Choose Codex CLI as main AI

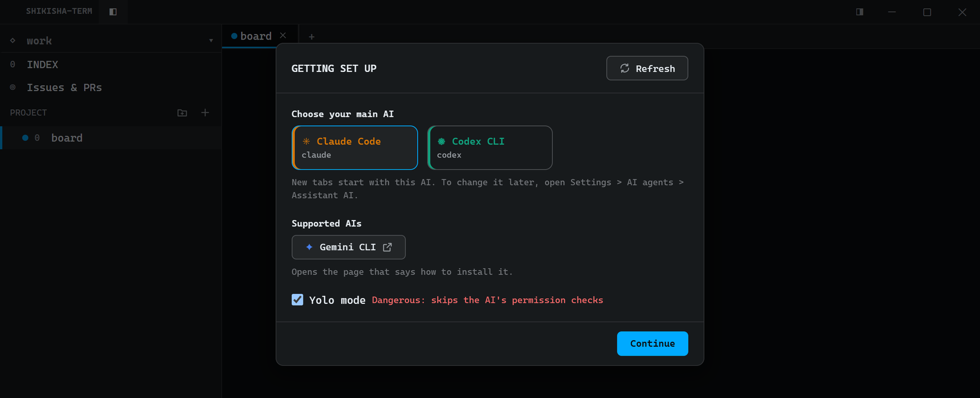pos(490,148)
